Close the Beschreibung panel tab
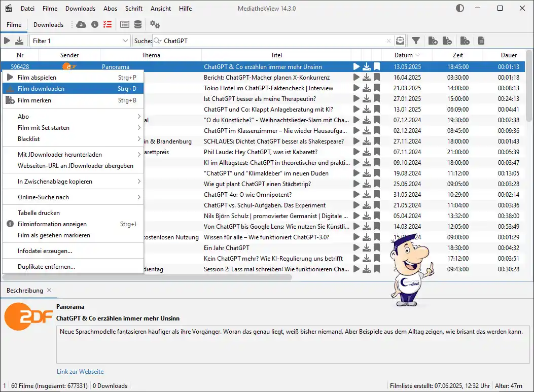534x392 pixels. pyautogui.click(x=49, y=290)
